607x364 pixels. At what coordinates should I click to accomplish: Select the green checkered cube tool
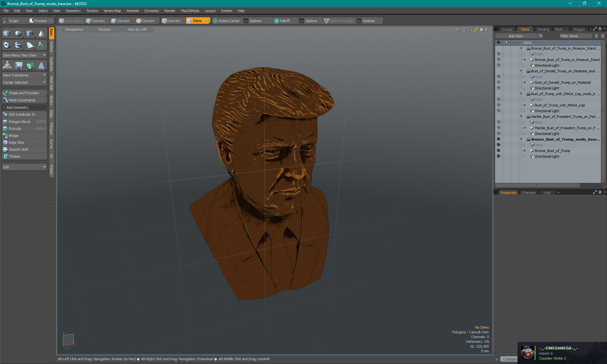[30, 65]
